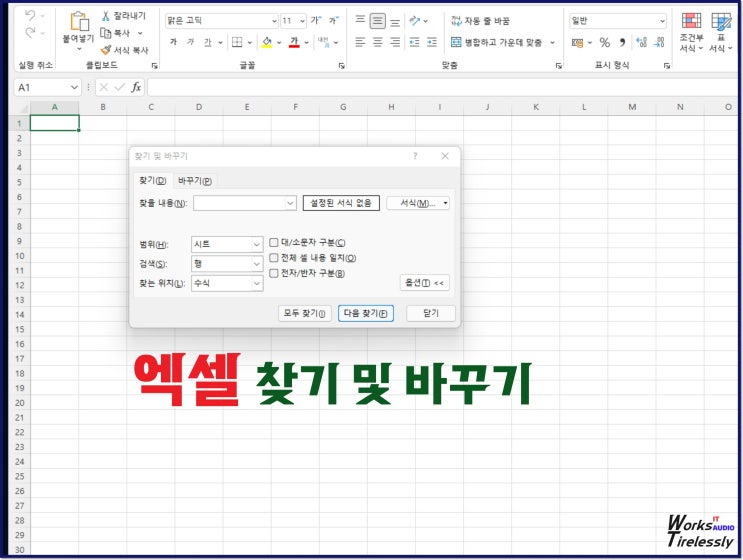Click the text orientation icon
This screenshot has height=560, width=743.
pyautogui.click(x=415, y=20)
